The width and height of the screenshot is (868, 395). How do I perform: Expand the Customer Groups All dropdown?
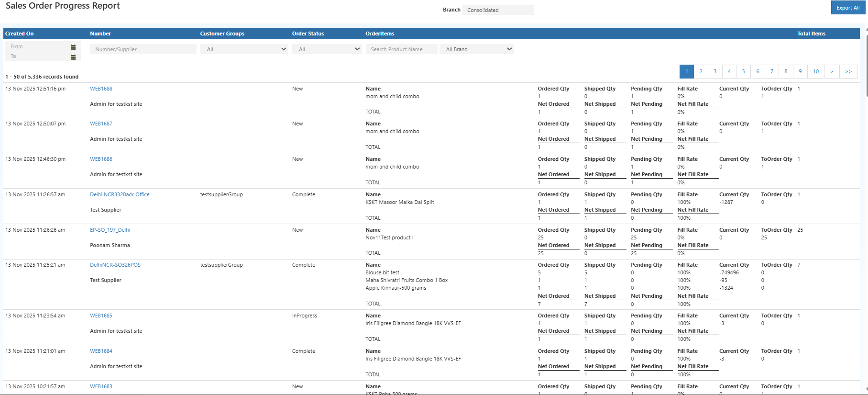[244, 49]
